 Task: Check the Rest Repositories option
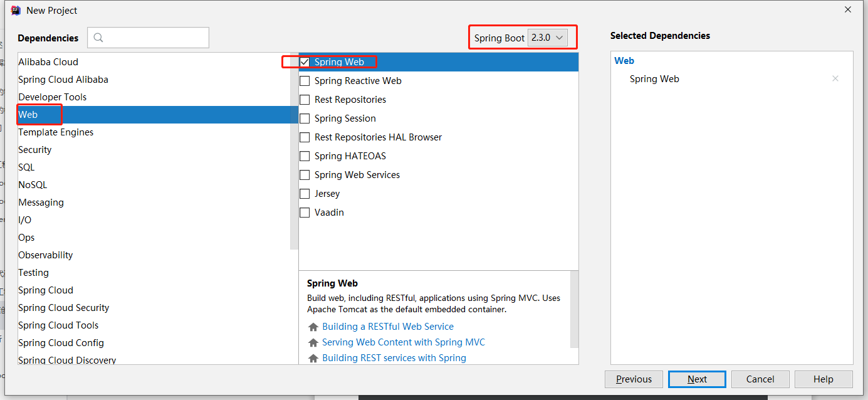pyautogui.click(x=305, y=100)
